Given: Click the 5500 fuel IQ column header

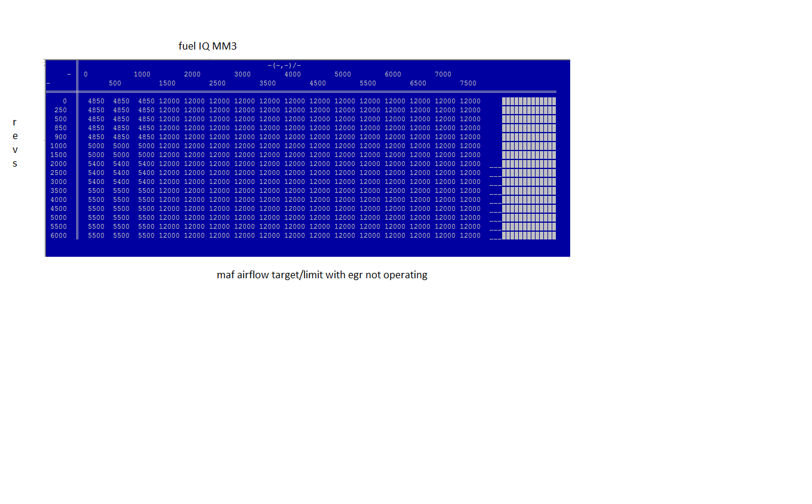Looking at the screenshot, I should click(368, 84).
